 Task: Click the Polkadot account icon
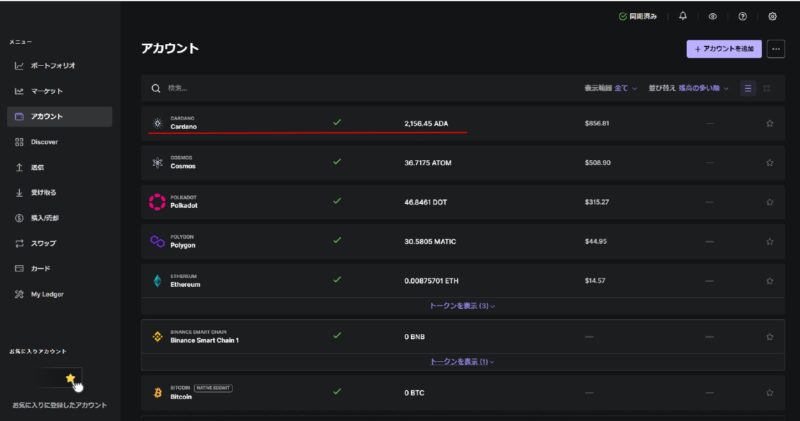point(156,202)
